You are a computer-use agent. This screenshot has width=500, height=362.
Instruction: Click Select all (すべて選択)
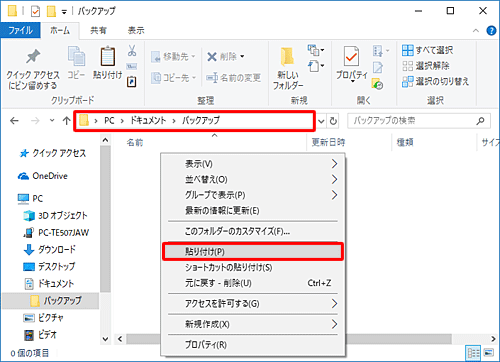coord(427,50)
